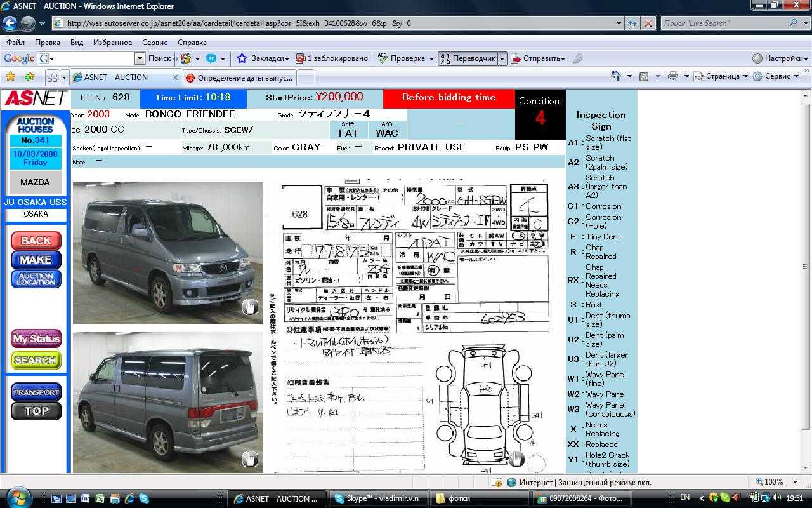Click the Google toolbar blue chat bubble icon
812x508 pixels.
tap(211, 58)
